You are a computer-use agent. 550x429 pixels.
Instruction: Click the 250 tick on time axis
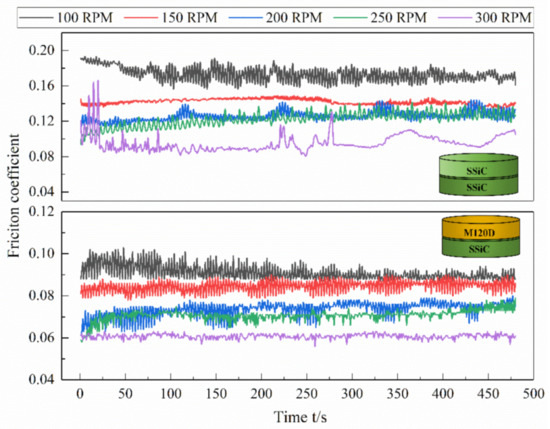[307, 394]
